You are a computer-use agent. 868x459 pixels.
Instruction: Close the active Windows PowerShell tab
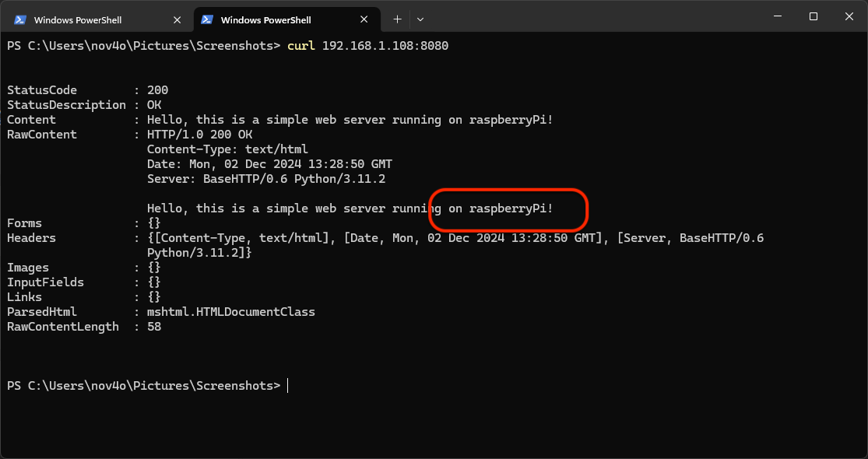[x=364, y=19]
